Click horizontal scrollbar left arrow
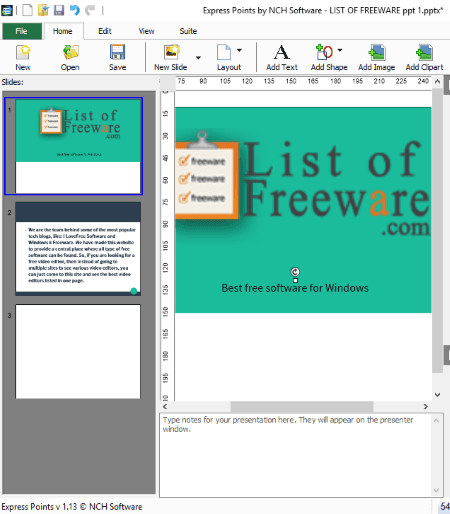 (x=165, y=406)
